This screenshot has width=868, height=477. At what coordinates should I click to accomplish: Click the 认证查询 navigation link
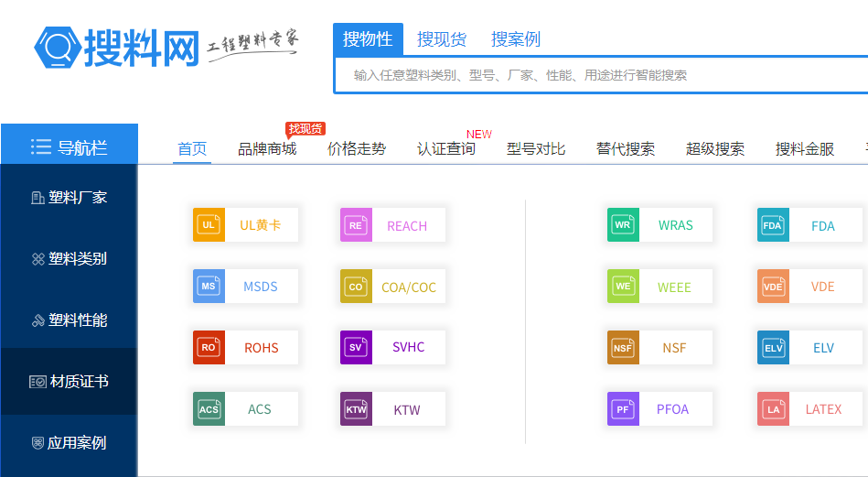click(x=446, y=149)
